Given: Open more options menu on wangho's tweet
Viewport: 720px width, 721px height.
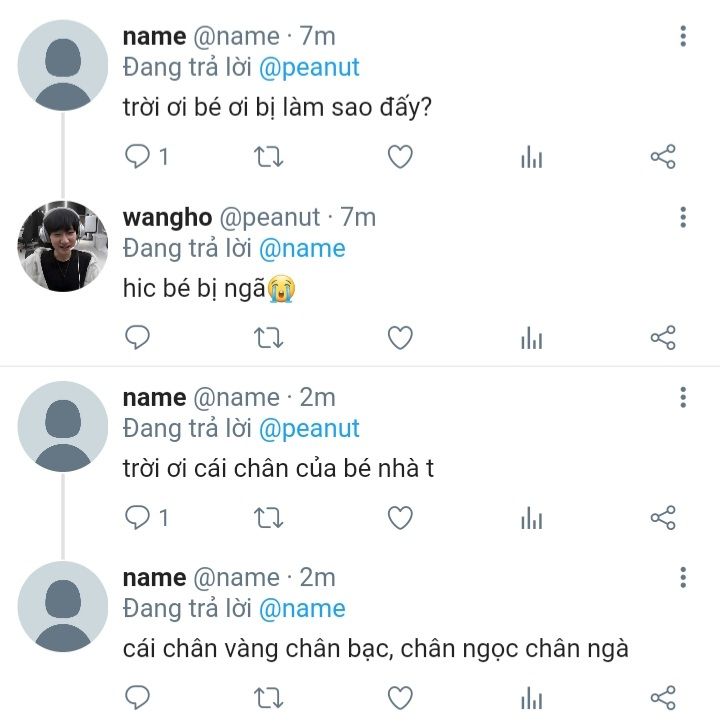Looking at the screenshot, I should [x=683, y=217].
